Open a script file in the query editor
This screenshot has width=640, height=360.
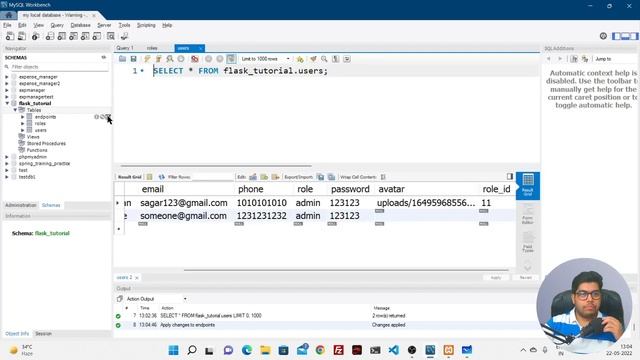[122, 59]
